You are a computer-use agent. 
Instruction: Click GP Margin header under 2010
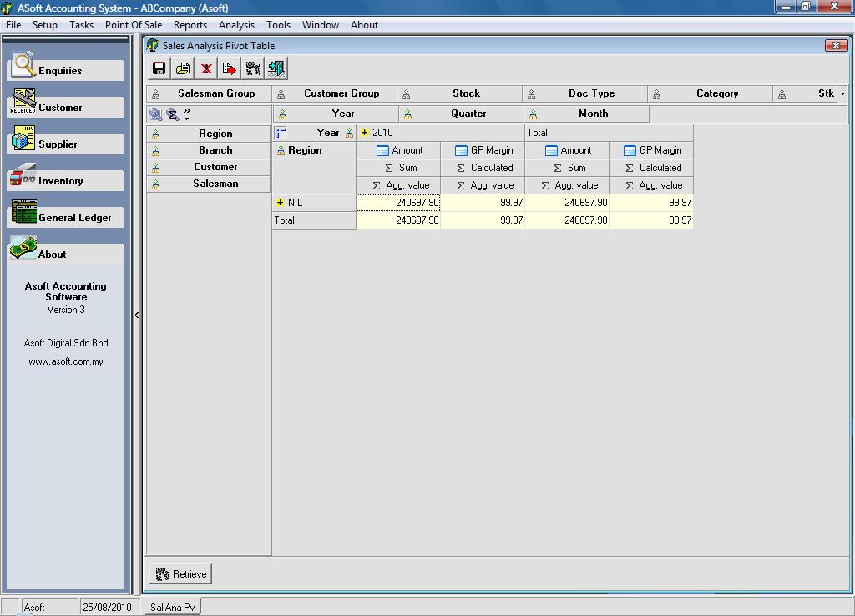(x=483, y=150)
